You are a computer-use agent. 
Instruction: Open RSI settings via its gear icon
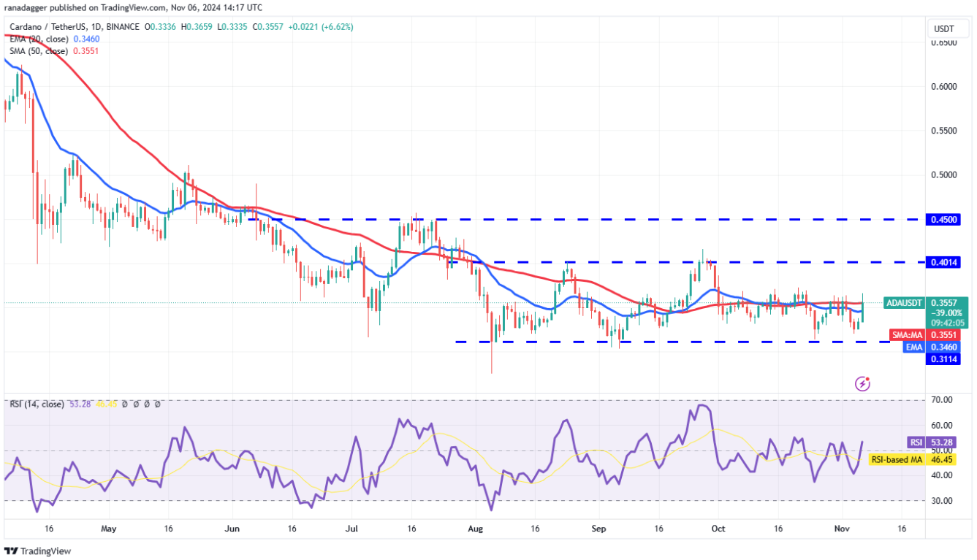tap(136, 404)
